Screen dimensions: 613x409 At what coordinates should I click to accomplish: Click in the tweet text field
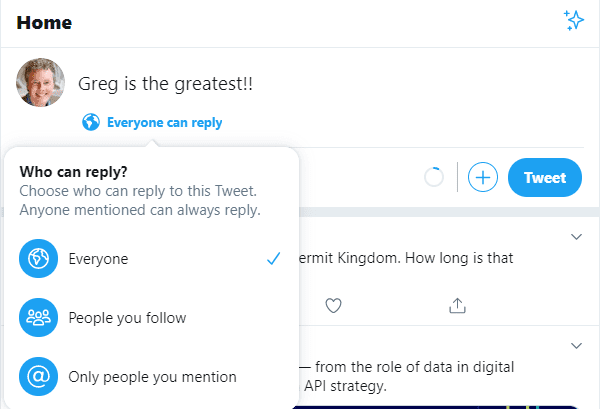[330, 84]
